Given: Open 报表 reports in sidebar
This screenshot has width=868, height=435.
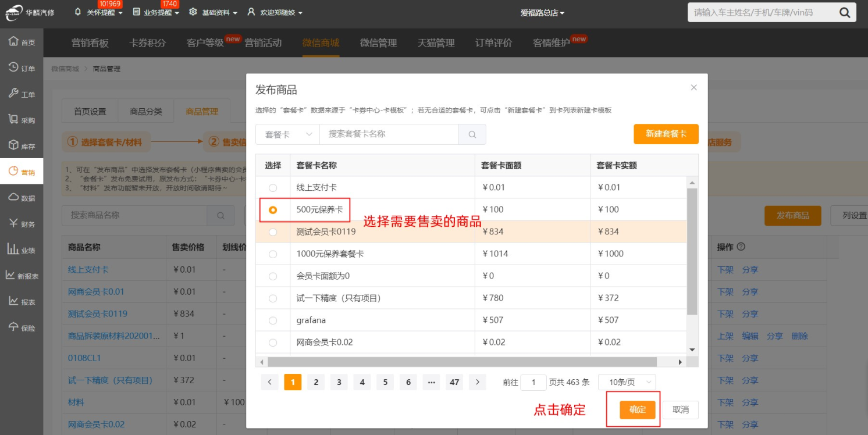Looking at the screenshot, I should click(x=22, y=302).
